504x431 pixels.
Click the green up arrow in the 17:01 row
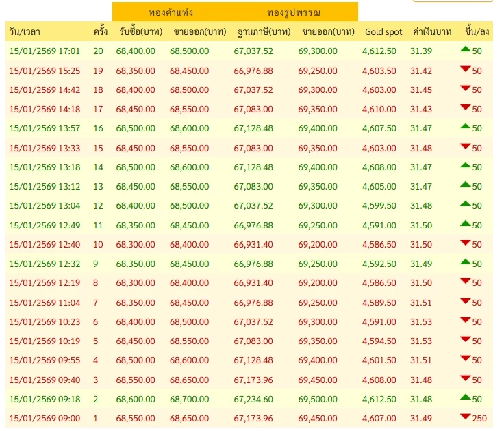[x=465, y=50]
